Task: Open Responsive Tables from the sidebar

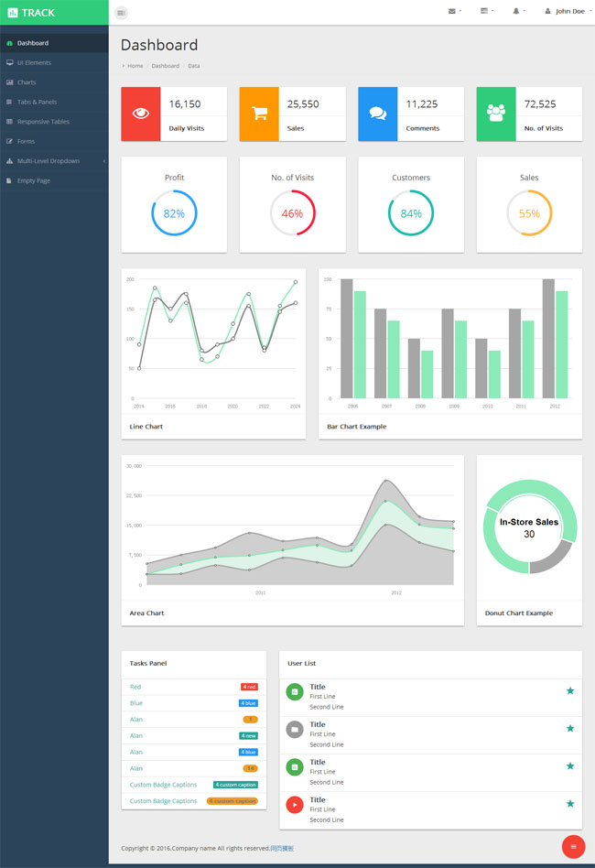Action: tap(42, 122)
